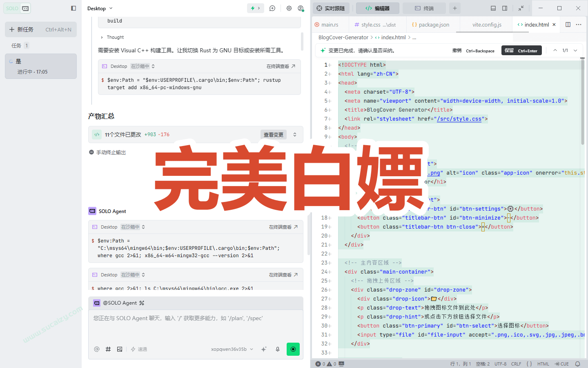Go to next change with down chevron

coord(575,51)
